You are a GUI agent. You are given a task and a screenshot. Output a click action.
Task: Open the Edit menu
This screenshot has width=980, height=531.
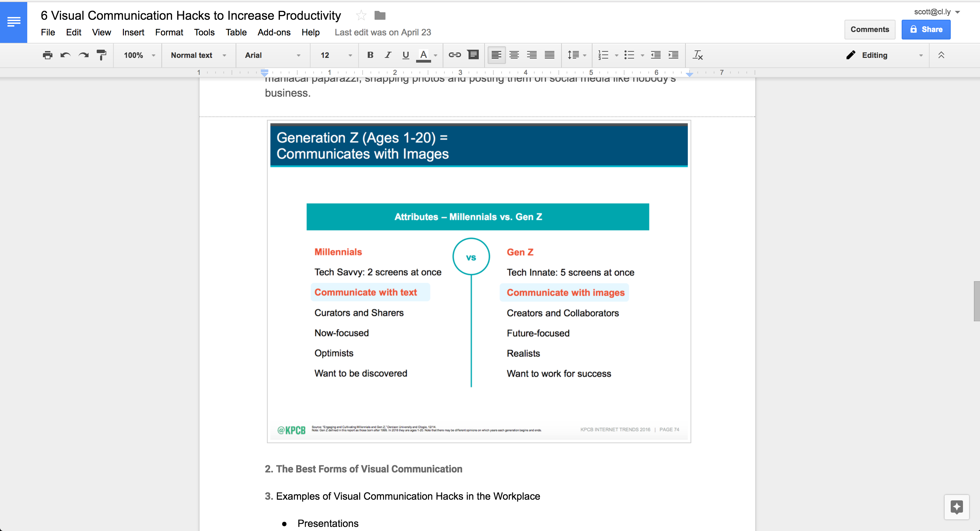[74, 32]
